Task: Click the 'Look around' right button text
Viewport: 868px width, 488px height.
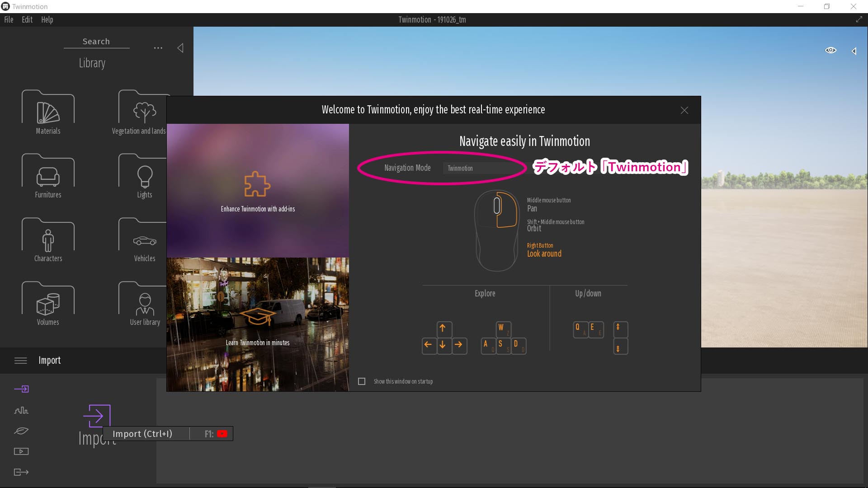Action: coord(544,254)
